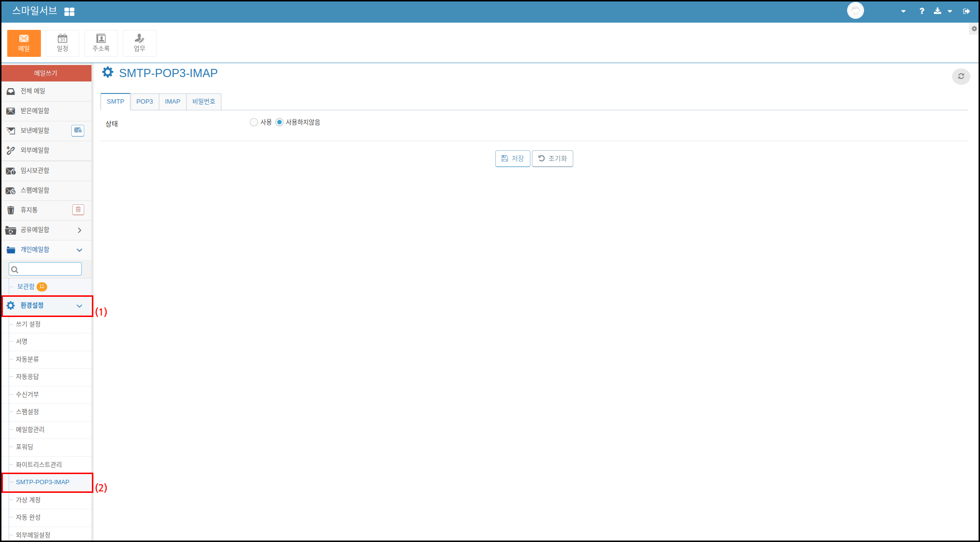Open the 스팸메일함 folder label
Screen dimensions: 980x542
tap(35, 190)
